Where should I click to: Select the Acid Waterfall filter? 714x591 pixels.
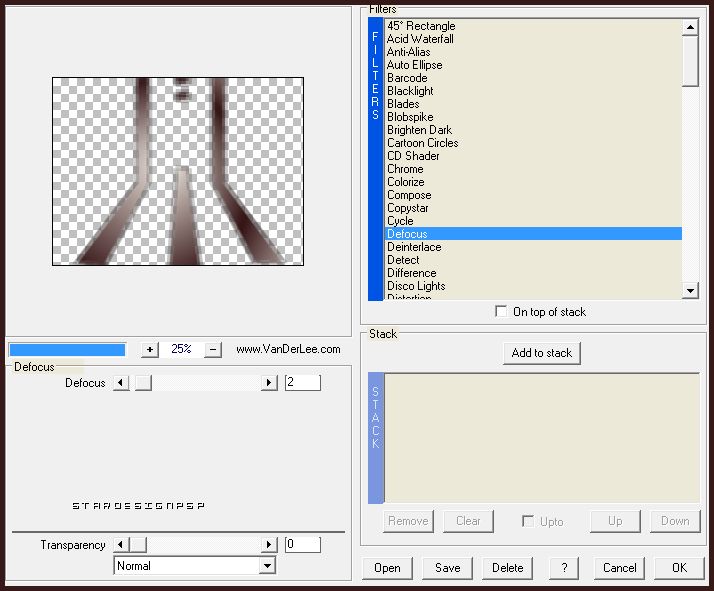pos(533,39)
